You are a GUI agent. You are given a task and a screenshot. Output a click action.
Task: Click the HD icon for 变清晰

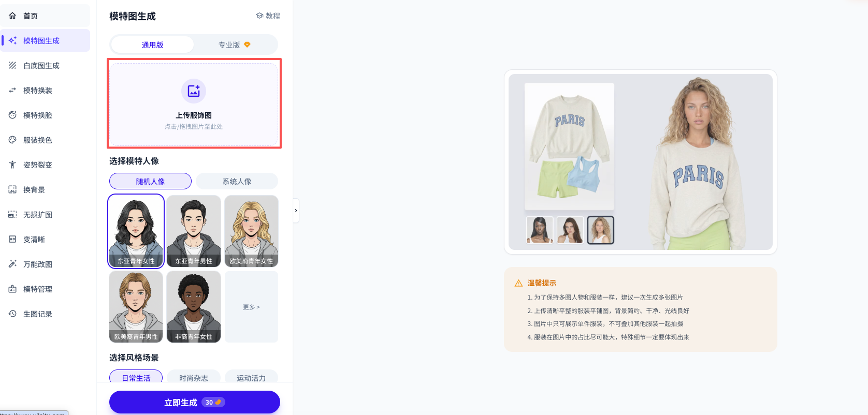(12, 239)
